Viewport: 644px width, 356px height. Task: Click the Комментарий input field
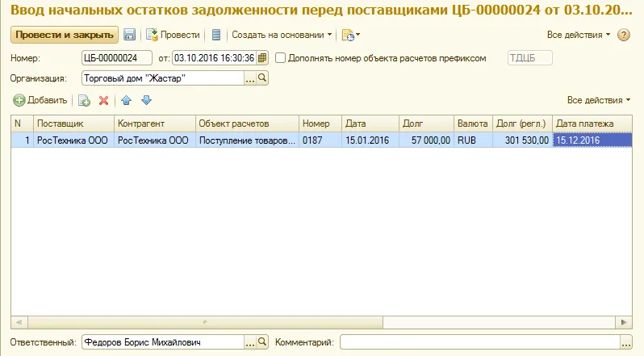479,342
